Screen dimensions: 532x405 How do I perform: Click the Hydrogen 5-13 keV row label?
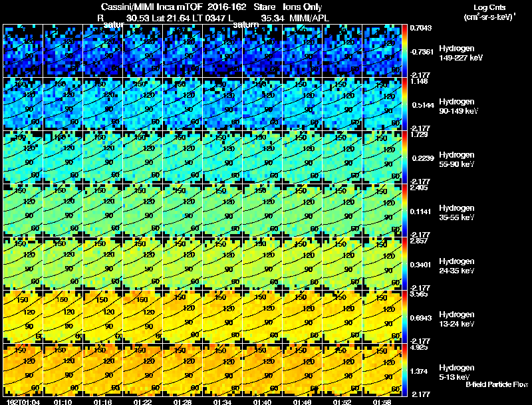click(457, 372)
